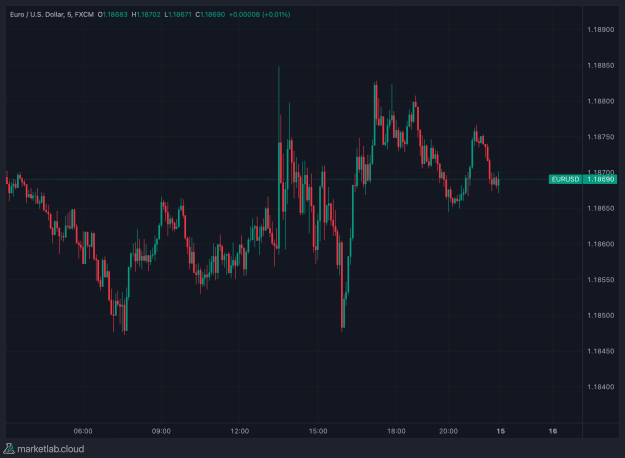625x458 pixels.
Task: Click the 1.18750 price axis label
Action: point(601,137)
